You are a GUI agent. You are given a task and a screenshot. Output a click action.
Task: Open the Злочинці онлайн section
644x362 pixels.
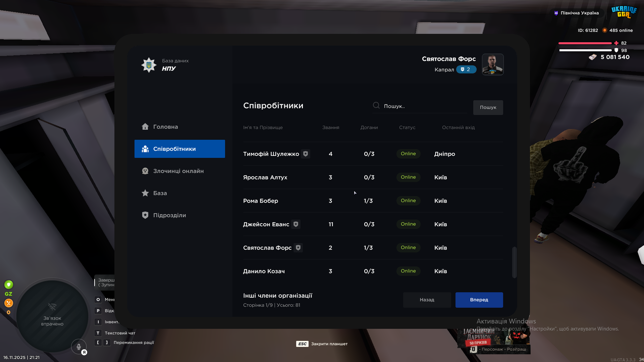point(180,171)
